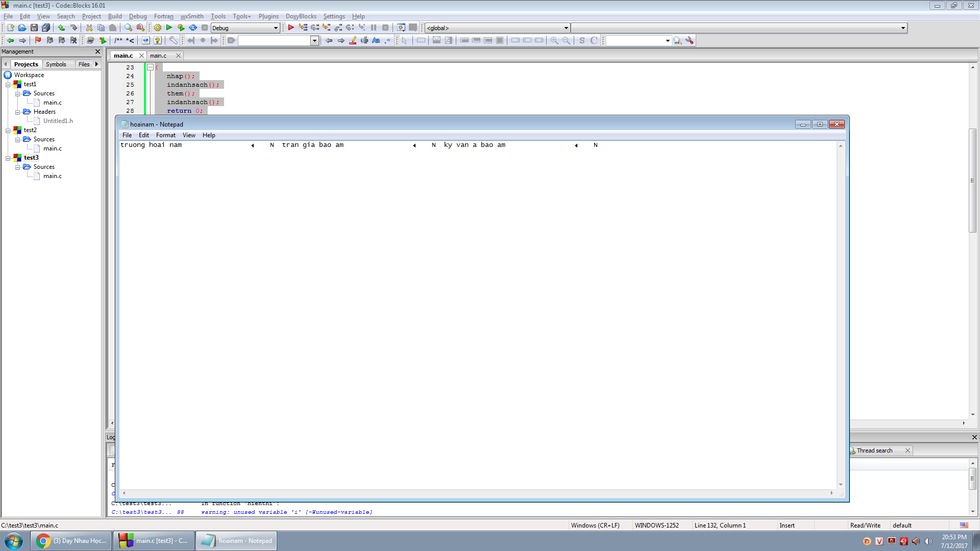Collapse the test1 project tree node
Viewport: 980px width, 551px height.
[8, 84]
